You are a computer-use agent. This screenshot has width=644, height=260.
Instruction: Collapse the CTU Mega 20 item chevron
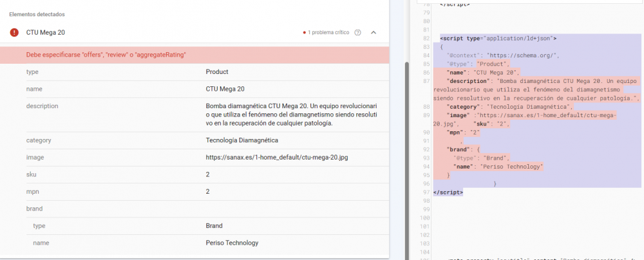[x=374, y=32]
